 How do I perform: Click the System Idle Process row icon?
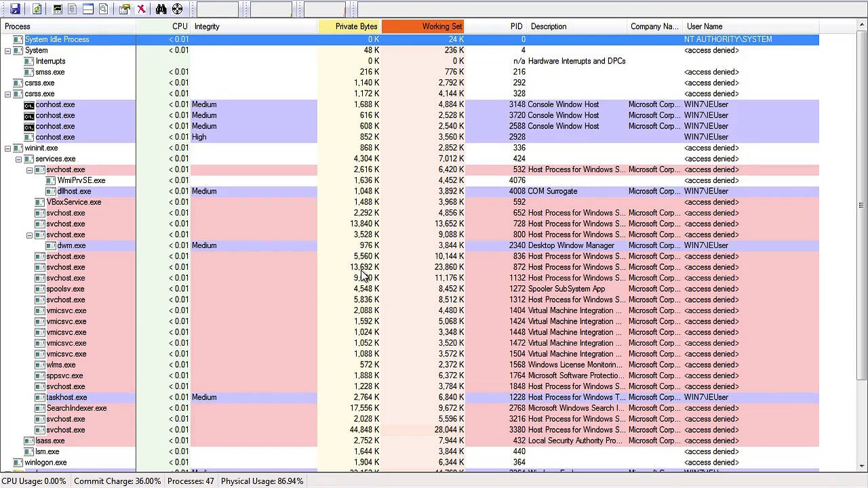[x=18, y=39]
